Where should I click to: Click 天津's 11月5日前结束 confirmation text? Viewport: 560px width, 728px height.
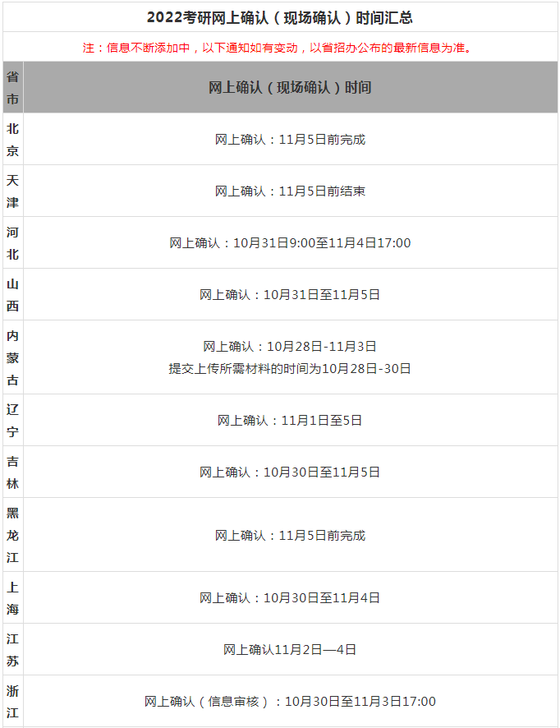pos(290,191)
